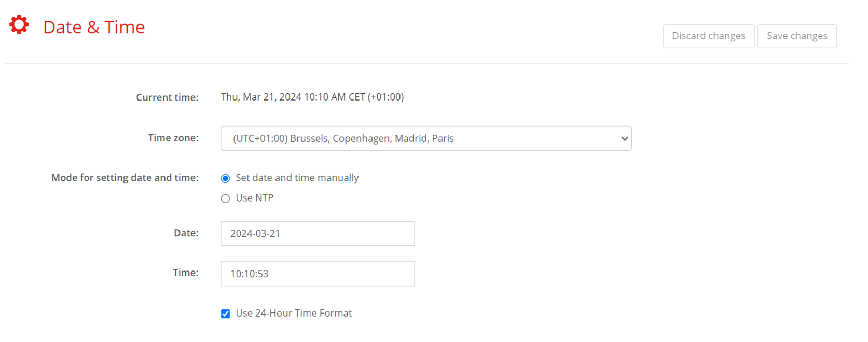Screen dimensions: 868x342
Task: Click the Time zone: field label
Action: tap(173, 138)
